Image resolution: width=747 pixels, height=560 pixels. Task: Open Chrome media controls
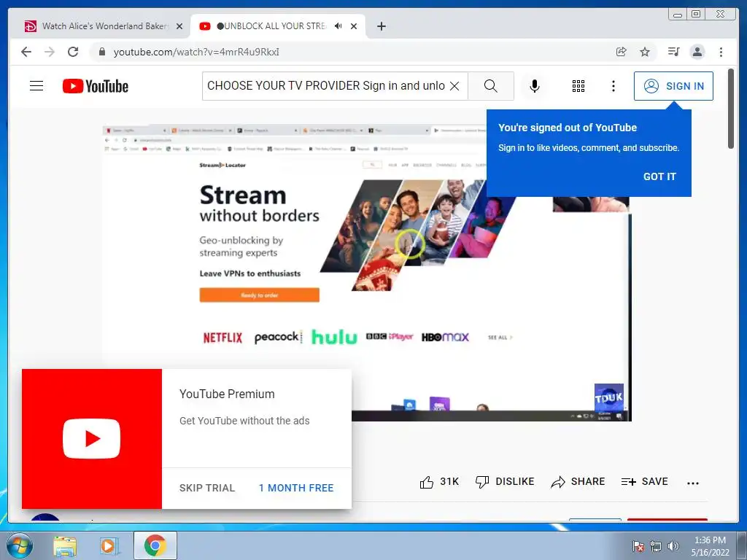coord(673,52)
